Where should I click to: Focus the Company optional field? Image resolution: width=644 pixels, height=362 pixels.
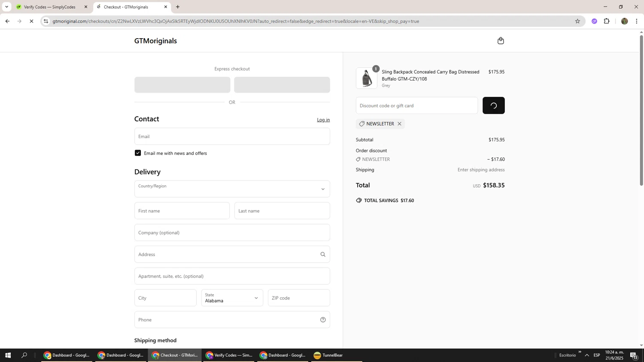click(x=232, y=232)
